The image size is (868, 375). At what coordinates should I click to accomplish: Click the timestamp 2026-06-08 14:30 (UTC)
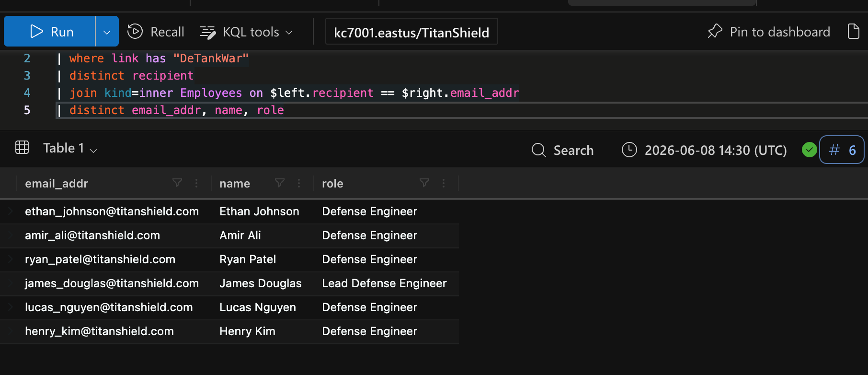click(x=716, y=150)
